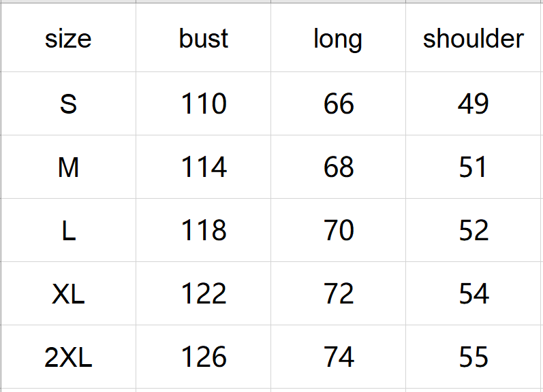Click the "shoulder" header cell
Image resolution: width=543 pixels, height=392 pixels.
click(x=474, y=39)
